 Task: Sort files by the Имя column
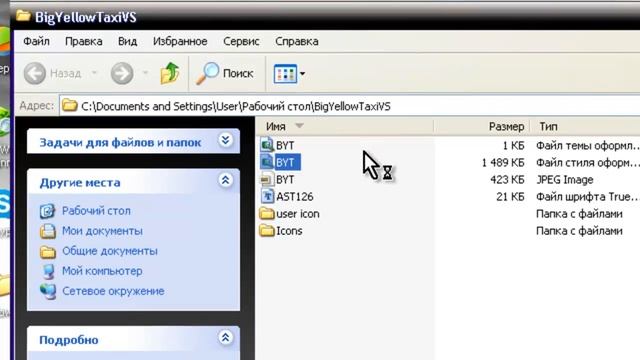tap(344, 127)
